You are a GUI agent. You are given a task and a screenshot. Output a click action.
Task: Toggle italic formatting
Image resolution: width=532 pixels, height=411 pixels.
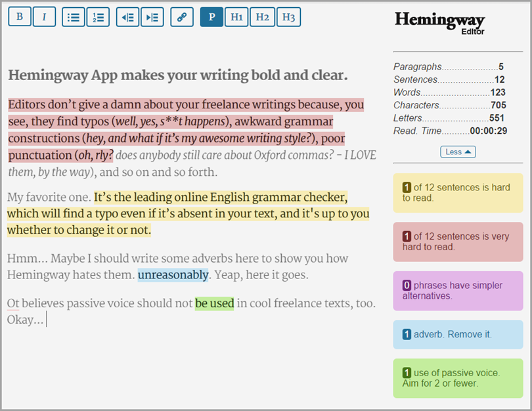(x=44, y=16)
